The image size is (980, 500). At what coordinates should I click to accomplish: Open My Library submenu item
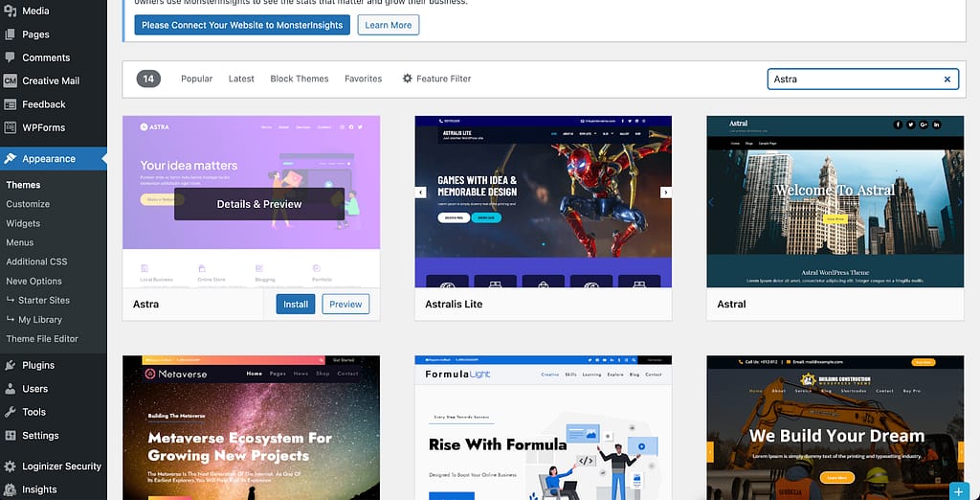34,320
